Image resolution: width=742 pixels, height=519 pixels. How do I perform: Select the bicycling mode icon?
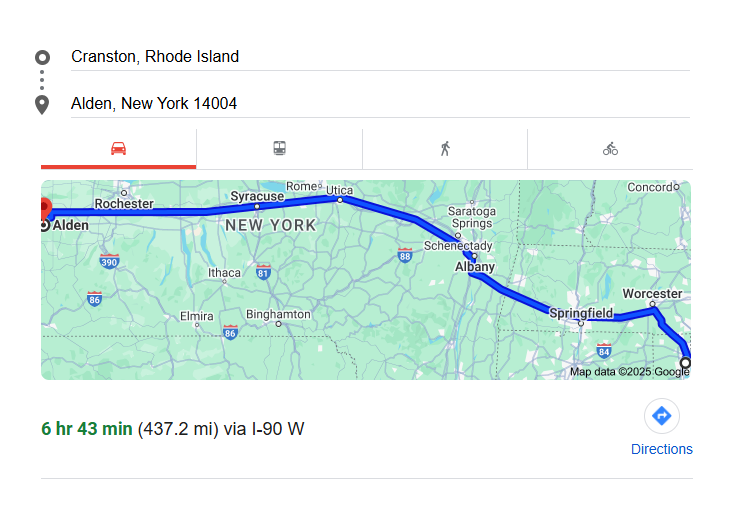click(610, 149)
